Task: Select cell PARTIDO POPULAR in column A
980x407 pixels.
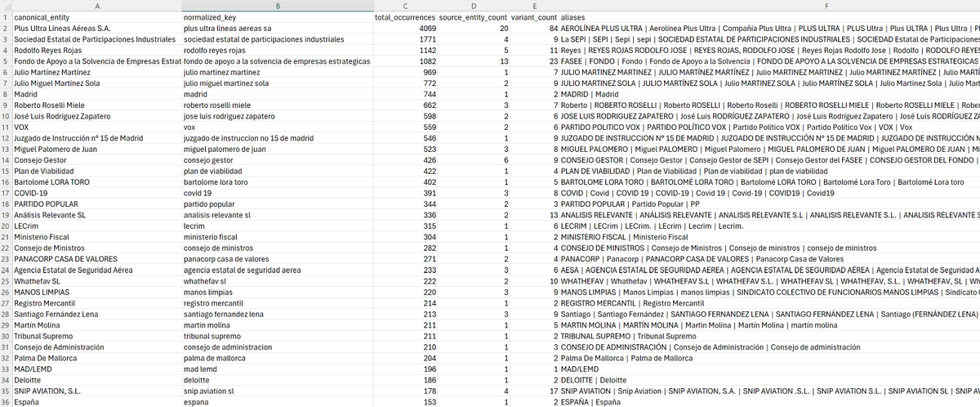Action: click(96, 203)
